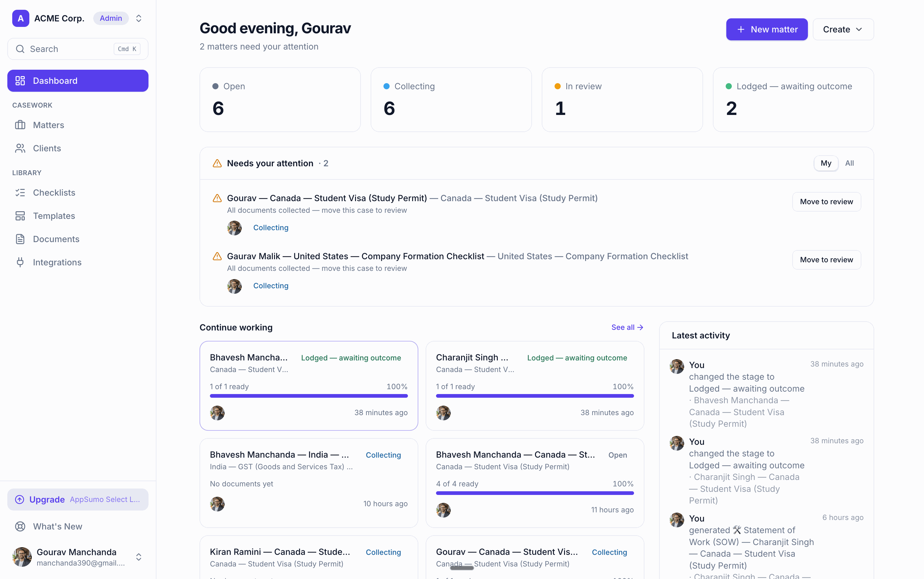
Task: Click the Templates layout icon
Action: [x=20, y=216]
